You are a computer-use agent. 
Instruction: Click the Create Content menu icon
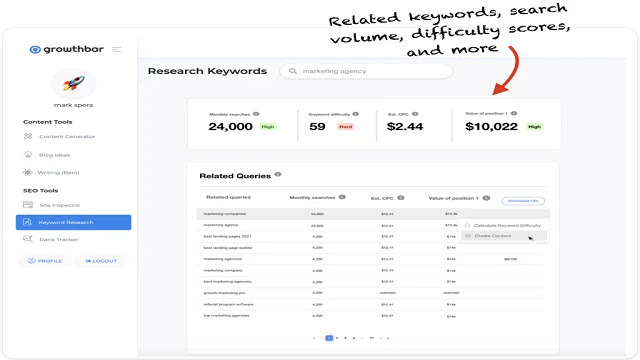(468, 236)
